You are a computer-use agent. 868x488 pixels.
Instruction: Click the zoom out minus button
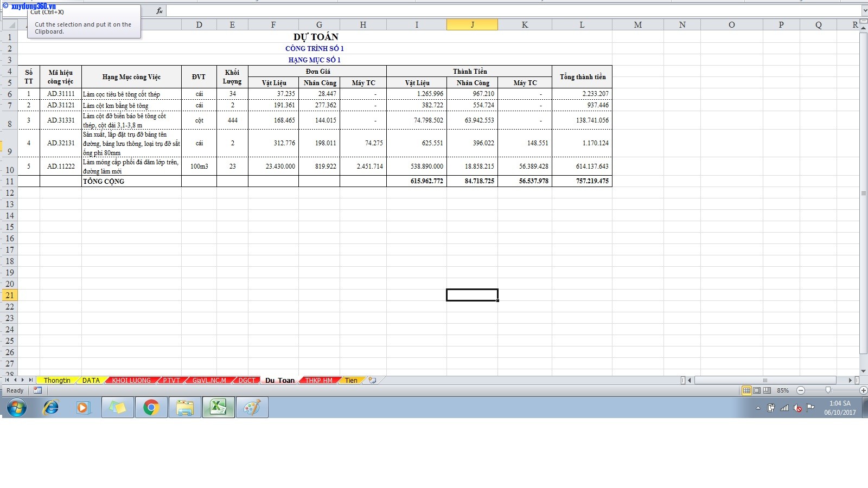coord(801,390)
